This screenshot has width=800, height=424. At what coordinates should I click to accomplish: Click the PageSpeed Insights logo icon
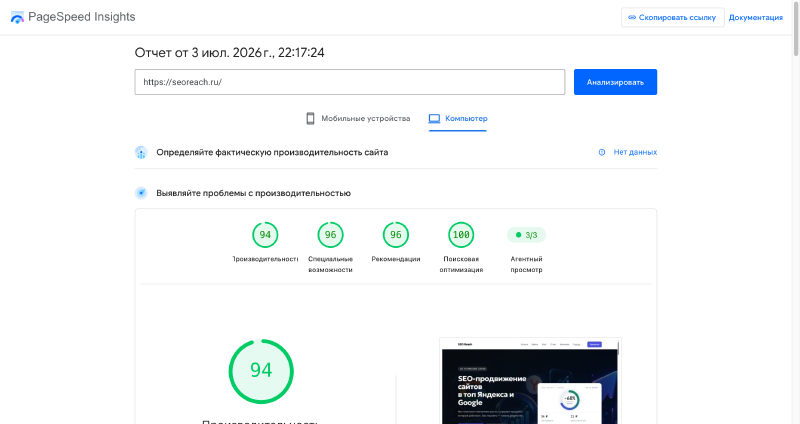click(x=17, y=17)
